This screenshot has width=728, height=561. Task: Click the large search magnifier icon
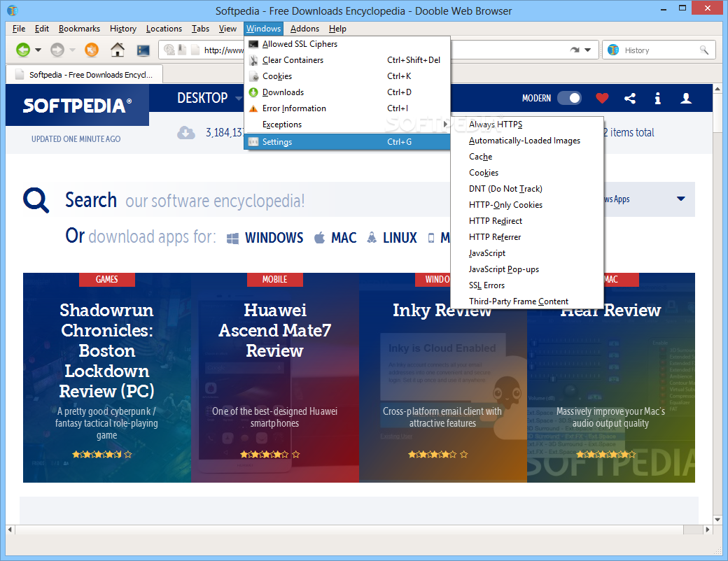pyautogui.click(x=36, y=200)
